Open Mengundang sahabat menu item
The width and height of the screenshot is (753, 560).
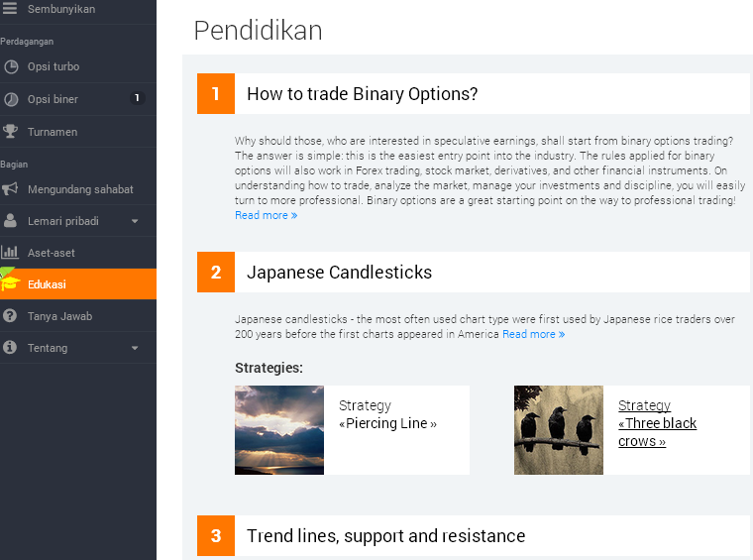(78, 189)
